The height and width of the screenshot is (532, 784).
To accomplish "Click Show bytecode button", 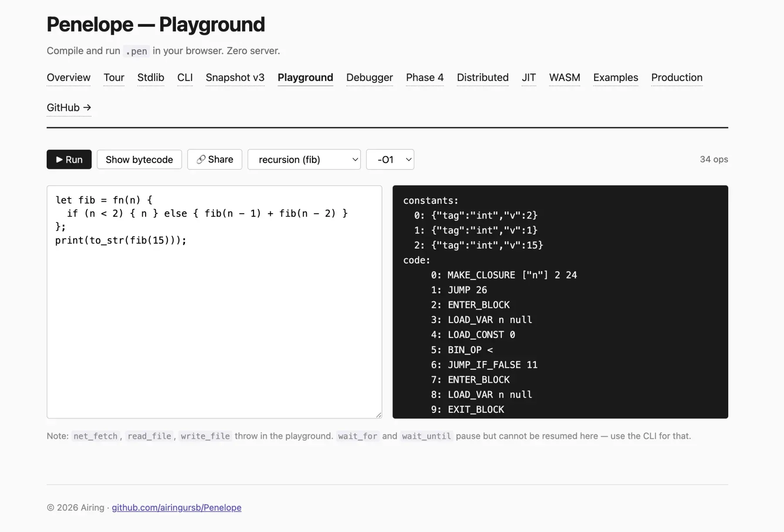I will tap(139, 159).
